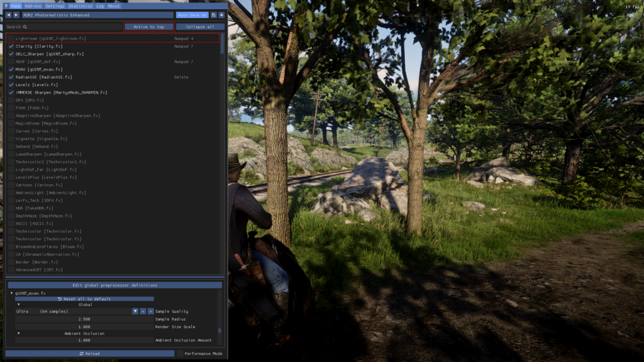The width and height of the screenshot is (644, 362).
Task: Click the Collapse all button
Action: 200,26
